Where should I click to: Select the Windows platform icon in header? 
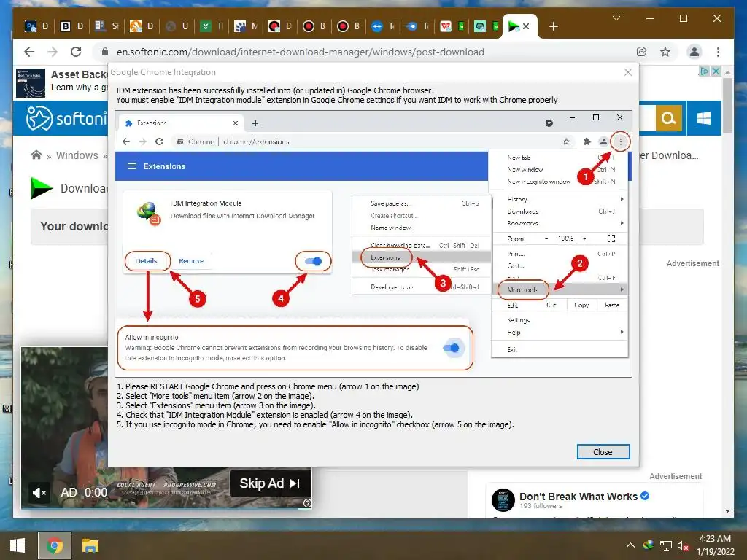click(704, 117)
